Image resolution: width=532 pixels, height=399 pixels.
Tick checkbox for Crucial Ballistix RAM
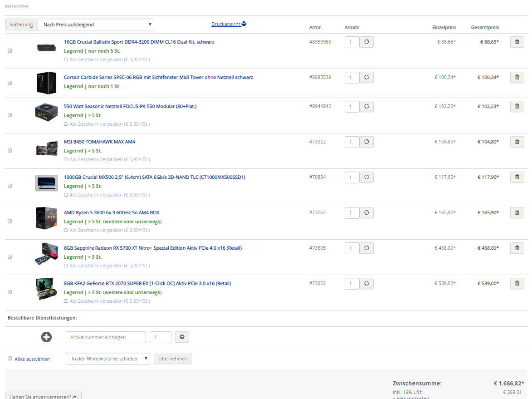pos(10,50)
